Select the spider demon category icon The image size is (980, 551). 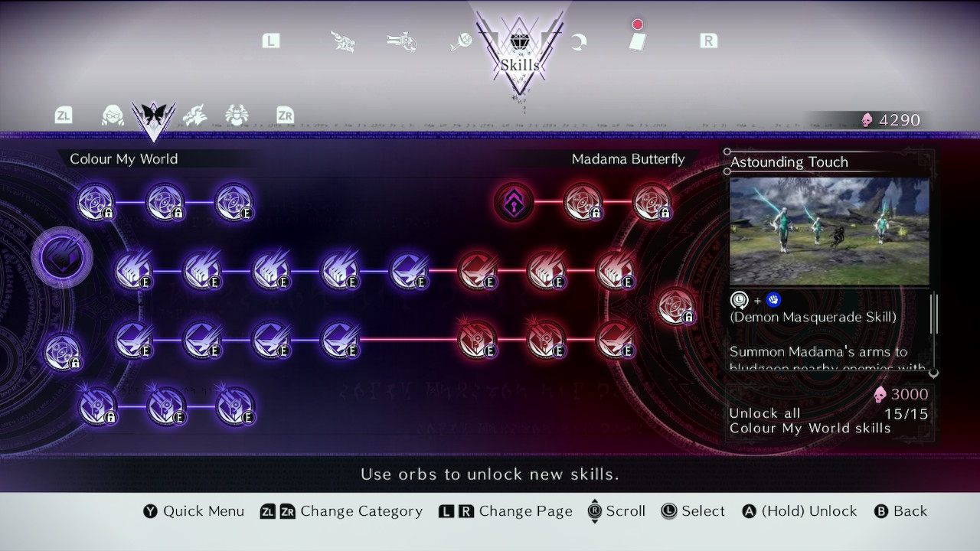pos(237,116)
